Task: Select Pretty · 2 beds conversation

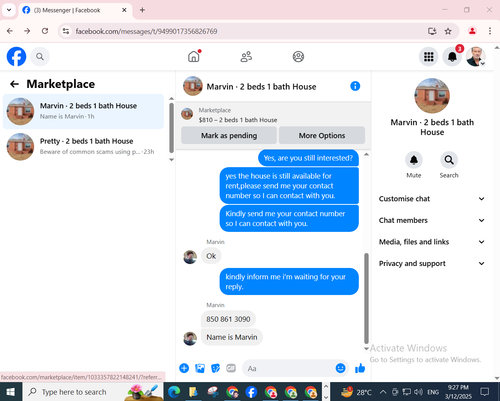Action: [x=83, y=147]
